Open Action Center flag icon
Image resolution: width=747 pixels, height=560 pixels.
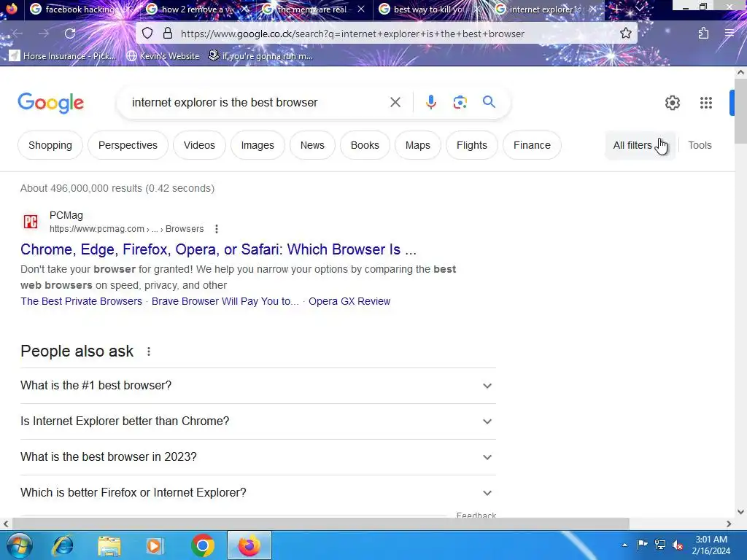coord(642,544)
